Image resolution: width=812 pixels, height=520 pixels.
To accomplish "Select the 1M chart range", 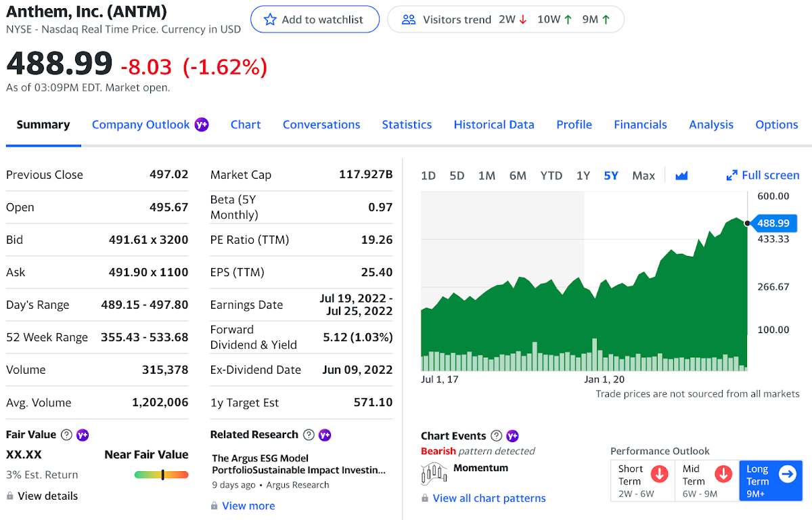I will click(x=487, y=175).
